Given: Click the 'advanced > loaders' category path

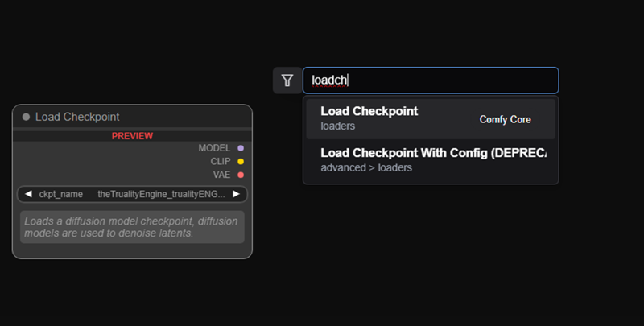Looking at the screenshot, I should [x=366, y=168].
